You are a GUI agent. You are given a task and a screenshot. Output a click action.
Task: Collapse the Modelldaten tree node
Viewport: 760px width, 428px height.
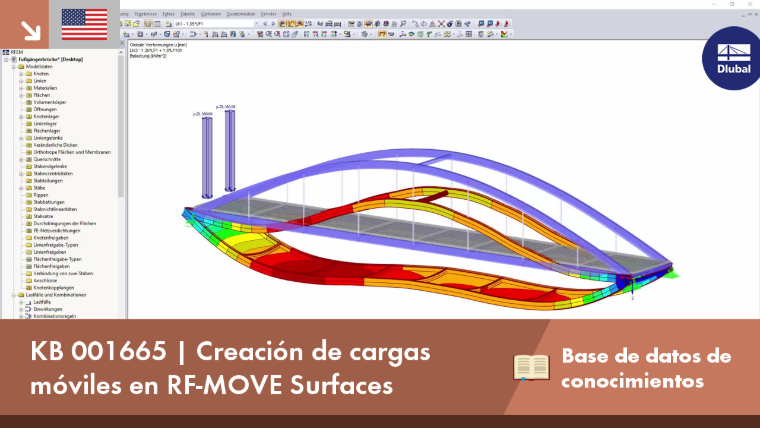[x=14, y=66]
